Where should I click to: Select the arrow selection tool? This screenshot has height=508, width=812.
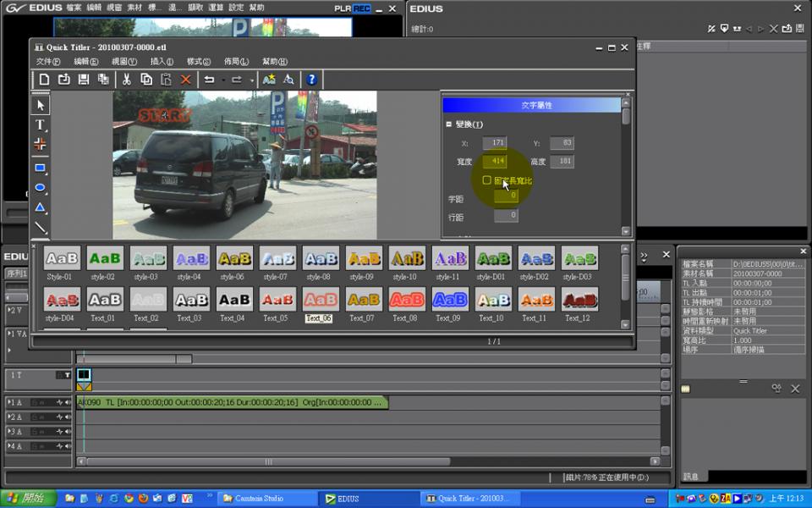point(40,105)
